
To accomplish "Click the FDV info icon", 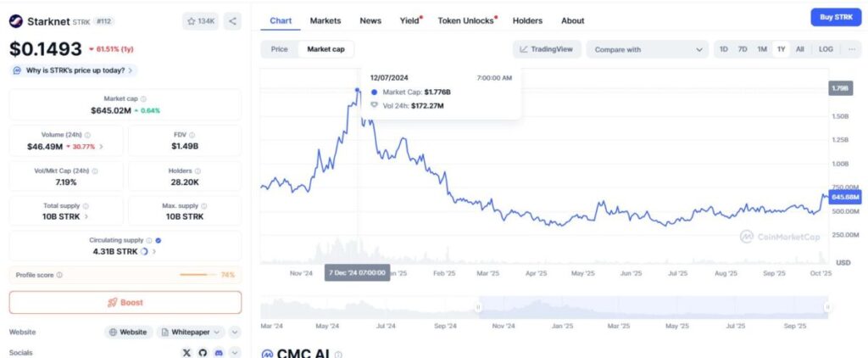I will pyautogui.click(x=194, y=135).
